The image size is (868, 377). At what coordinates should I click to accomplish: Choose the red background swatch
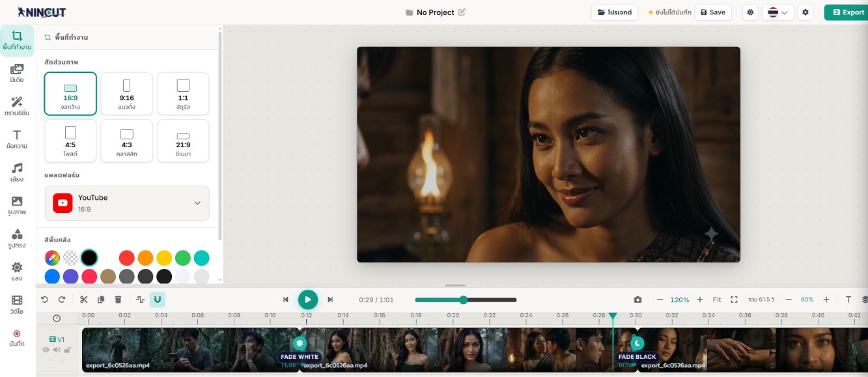(126, 258)
